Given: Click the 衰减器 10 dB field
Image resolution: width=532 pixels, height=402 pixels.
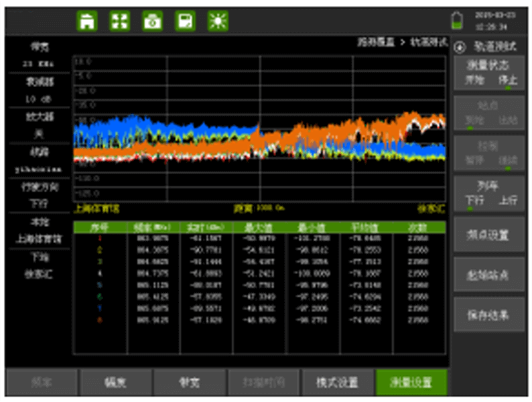Looking at the screenshot, I should tap(39, 90).
